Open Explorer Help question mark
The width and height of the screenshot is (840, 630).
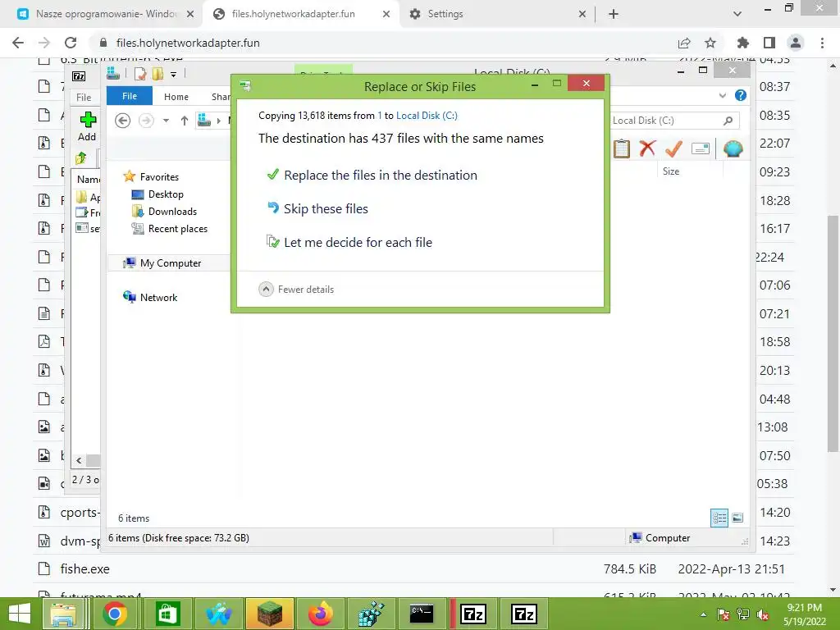(741, 95)
